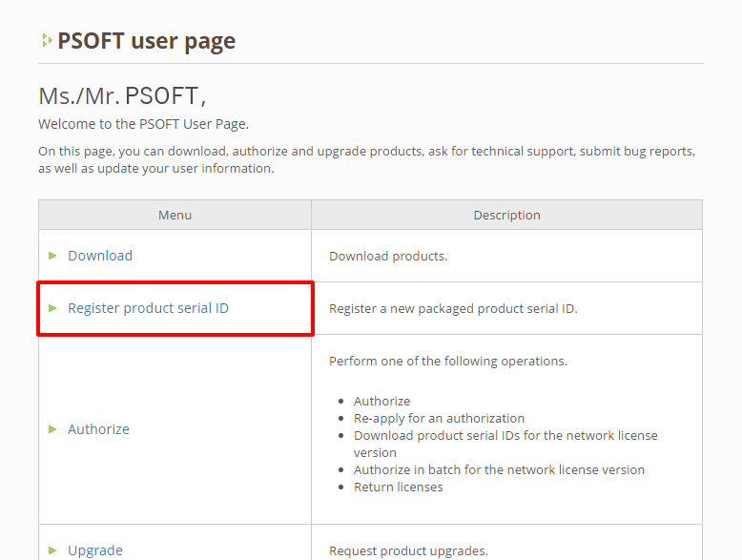Click the "PSOFT user page" heading
Screen dimensions: 742x560
pos(146,41)
